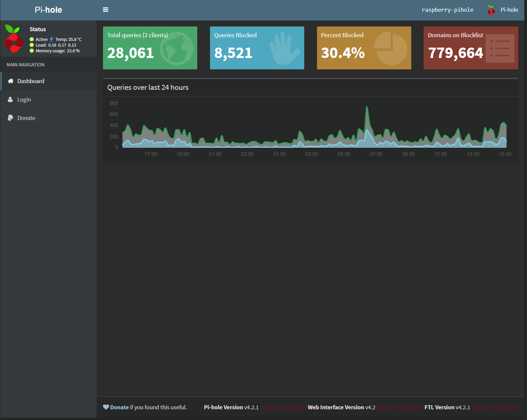Click the Queries Blocked value 8,521
Viewport: 527px width, 420px height.
coord(233,53)
